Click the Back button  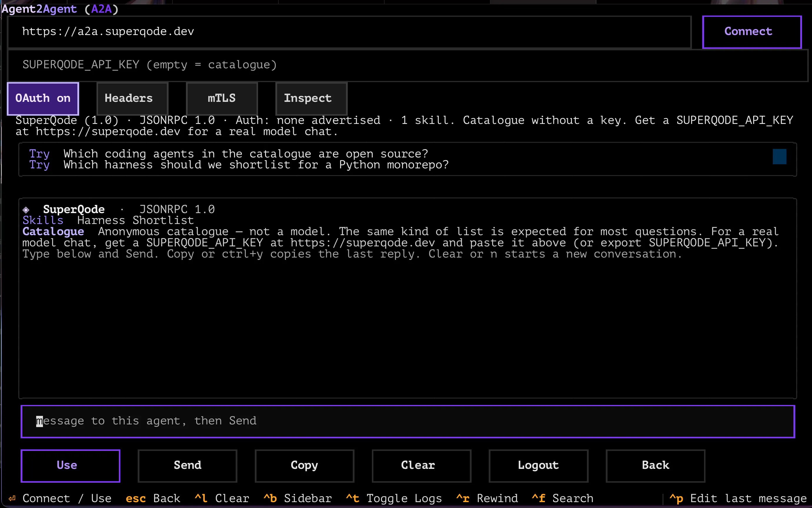(x=655, y=466)
